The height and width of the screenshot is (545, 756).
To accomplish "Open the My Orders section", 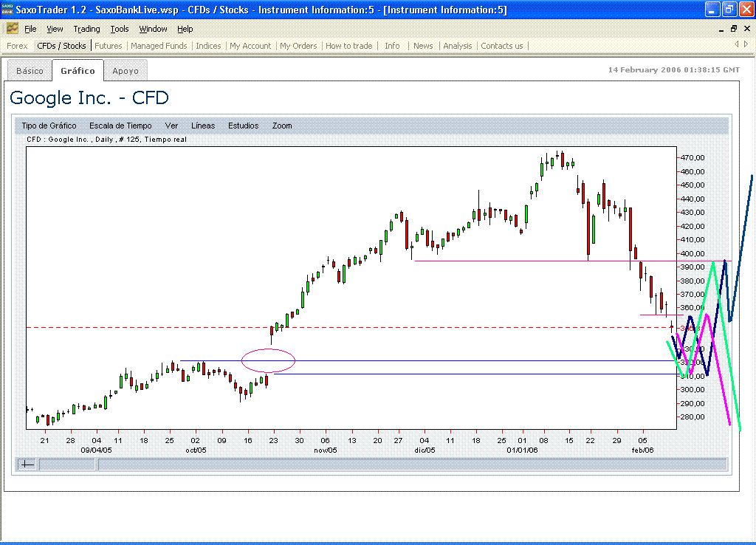I will 298,46.
